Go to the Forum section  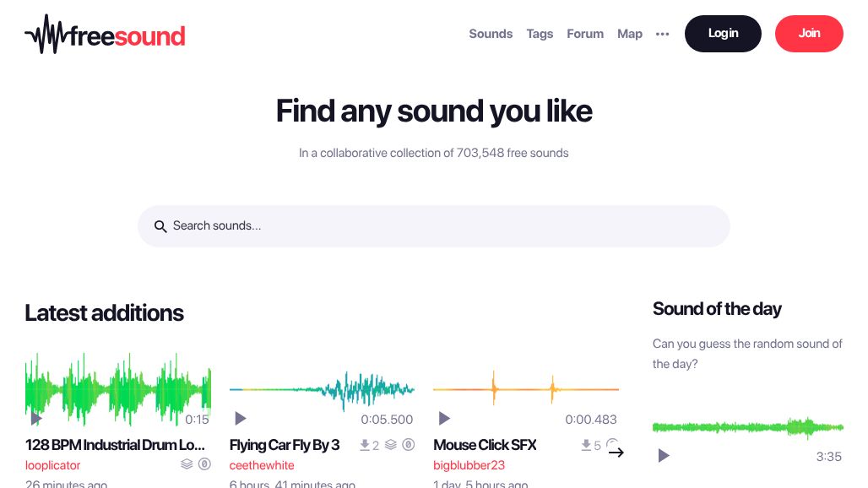pyautogui.click(x=585, y=34)
